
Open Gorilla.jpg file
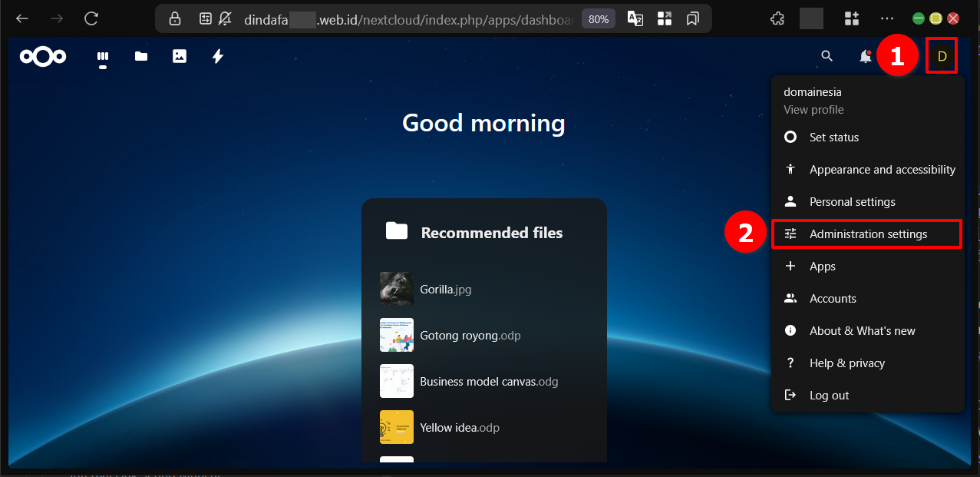[445, 290]
